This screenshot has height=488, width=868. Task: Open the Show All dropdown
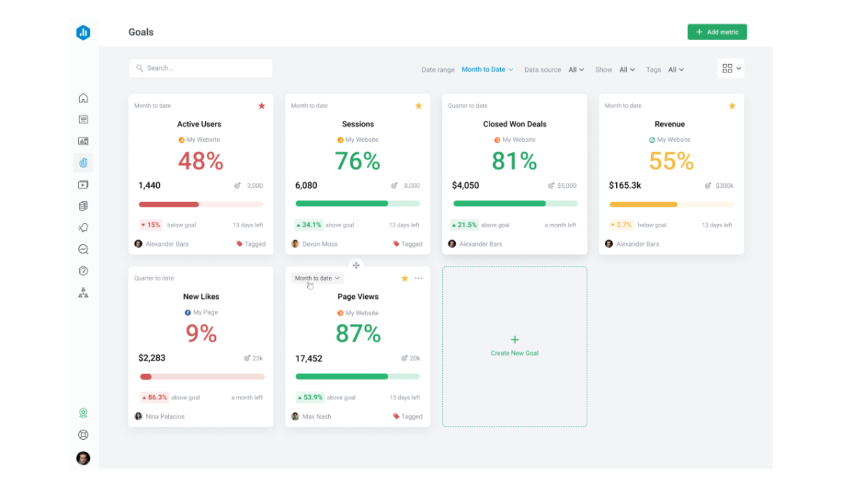[627, 69]
